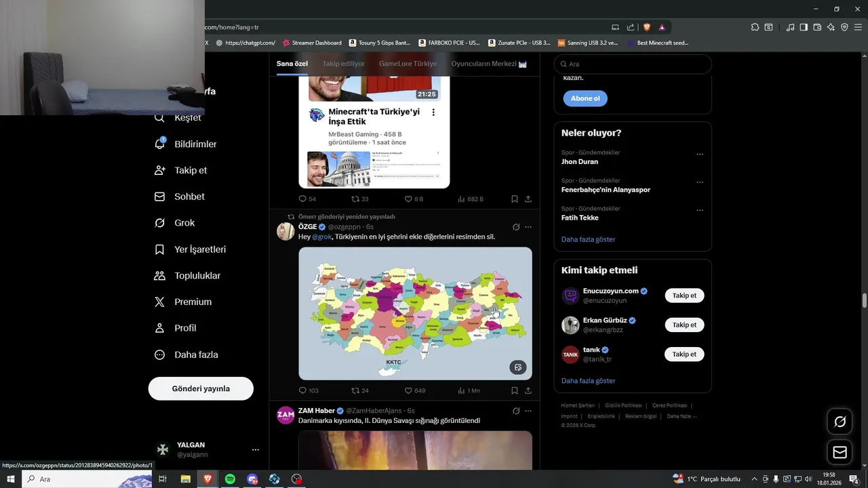Click the Brave Rewards triangle icon

coord(662,27)
